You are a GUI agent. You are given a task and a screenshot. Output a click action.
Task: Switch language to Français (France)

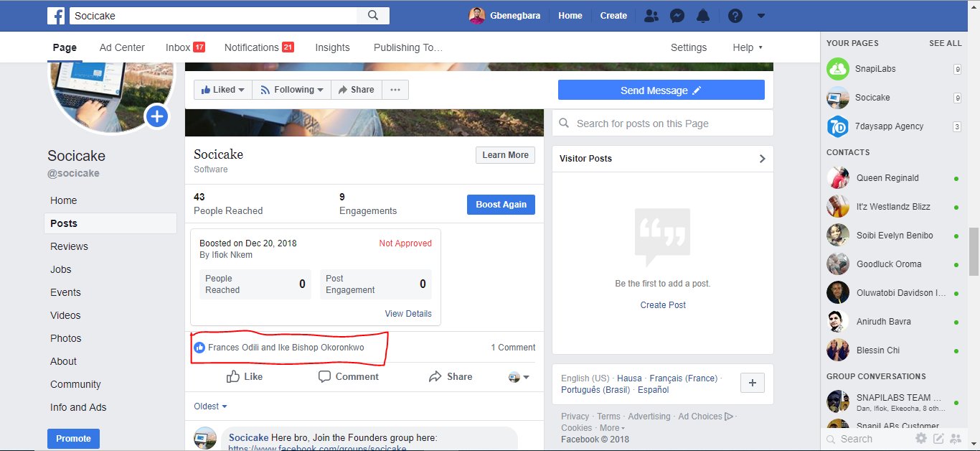[683, 378]
